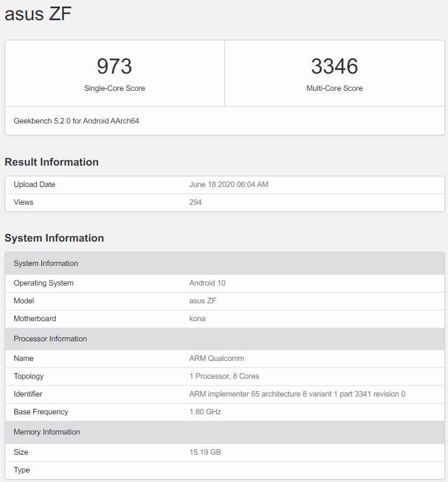Select the 'June 18 2020 06:04 AM' value
Viewport: 448px width, 482px height.
[228, 185]
